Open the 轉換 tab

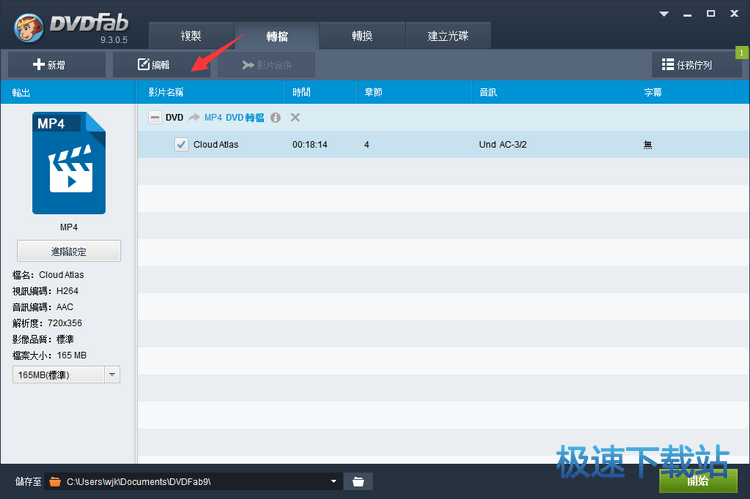pos(361,36)
